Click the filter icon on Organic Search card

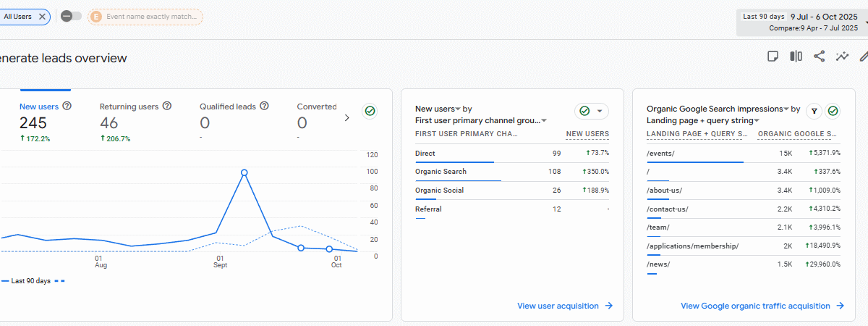[813, 111]
